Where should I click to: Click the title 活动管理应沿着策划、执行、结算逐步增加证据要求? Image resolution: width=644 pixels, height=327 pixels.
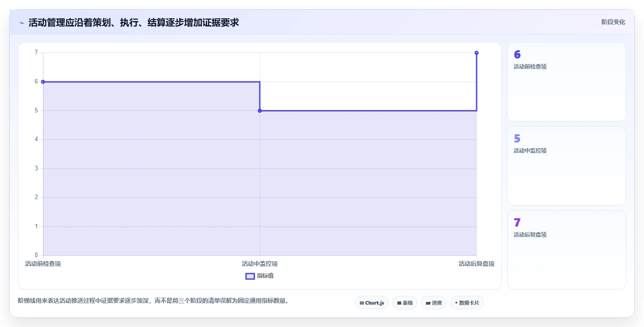point(134,22)
